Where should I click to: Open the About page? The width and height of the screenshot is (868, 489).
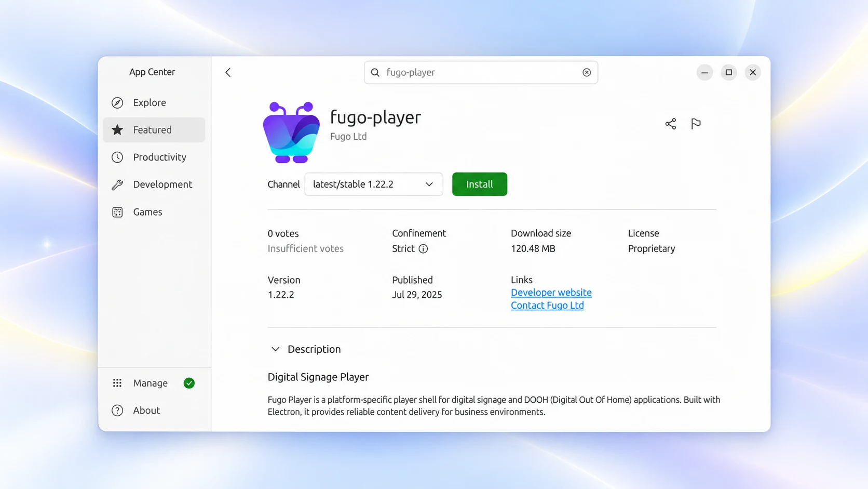154,411
